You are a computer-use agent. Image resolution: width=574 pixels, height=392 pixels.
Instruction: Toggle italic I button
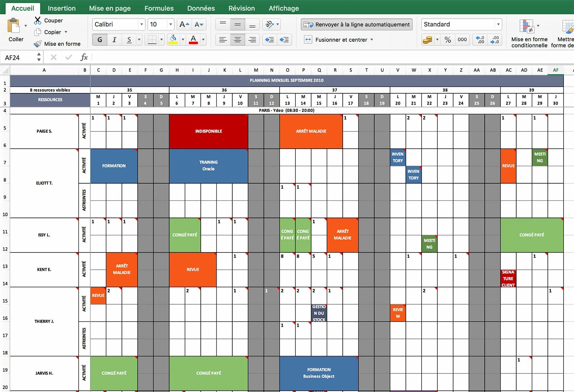[x=114, y=40]
